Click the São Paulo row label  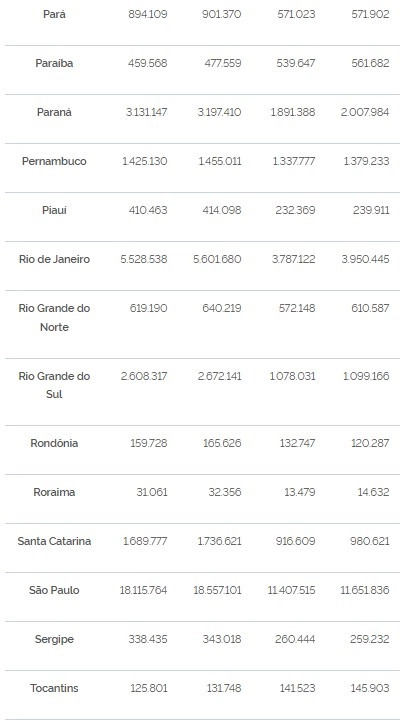54,590
